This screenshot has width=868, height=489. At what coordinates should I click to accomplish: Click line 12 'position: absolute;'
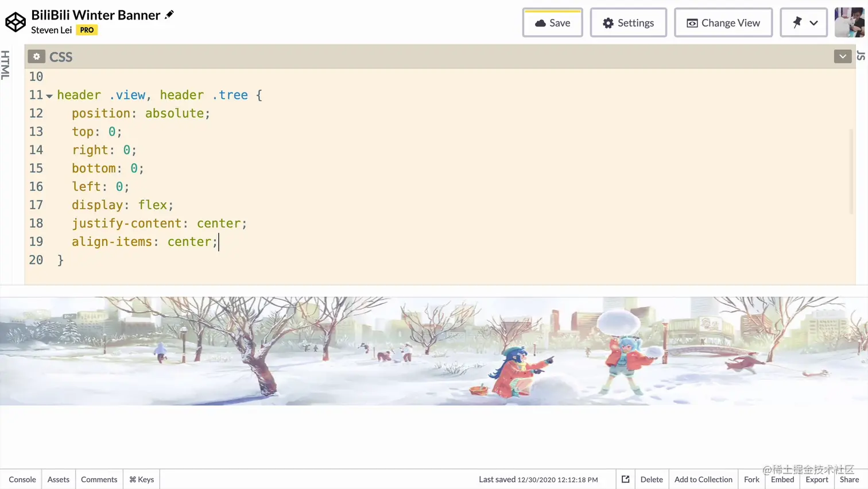141,113
